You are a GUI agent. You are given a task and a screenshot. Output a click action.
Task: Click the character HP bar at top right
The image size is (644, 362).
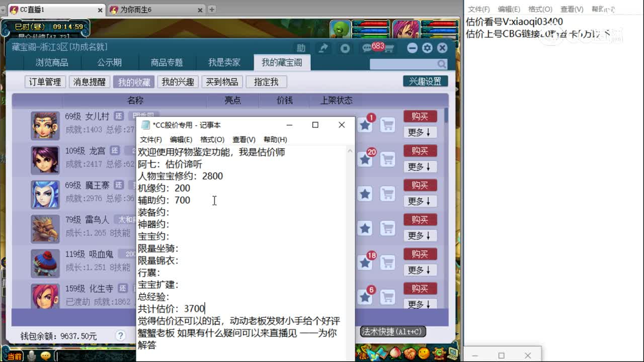tap(439, 24)
